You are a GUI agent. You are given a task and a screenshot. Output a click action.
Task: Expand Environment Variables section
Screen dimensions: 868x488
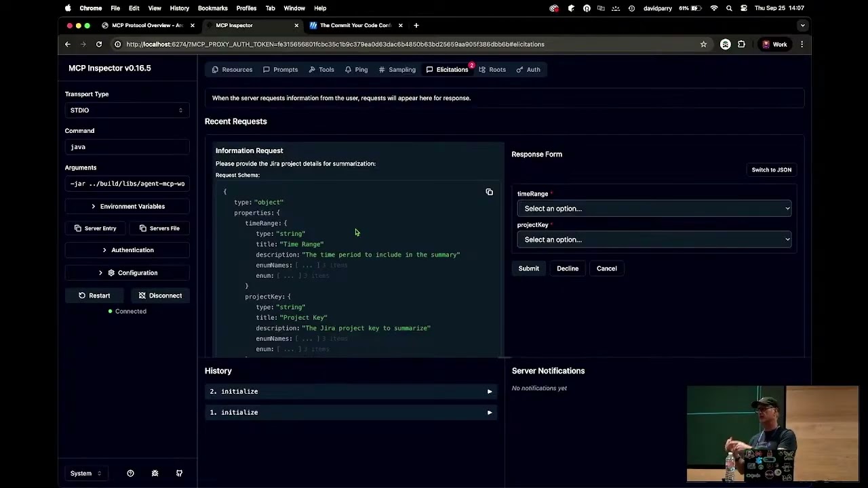[127, 206]
